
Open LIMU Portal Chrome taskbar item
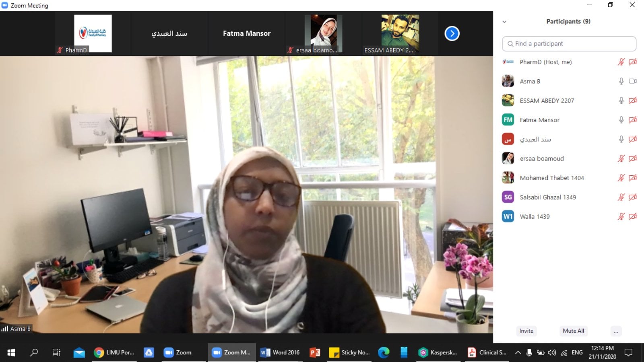click(114, 352)
